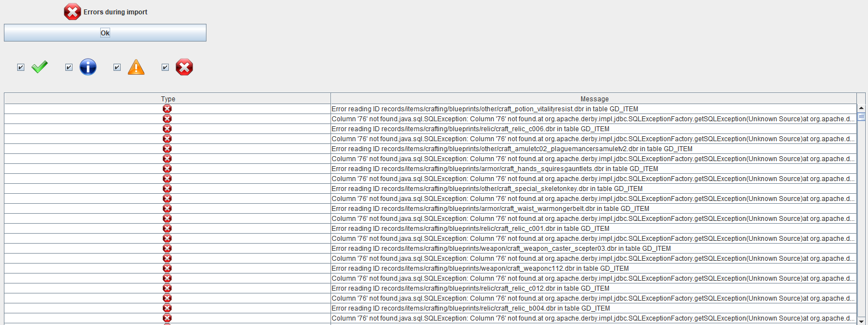Click the vertical scrollbar thumb

point(861,116)
